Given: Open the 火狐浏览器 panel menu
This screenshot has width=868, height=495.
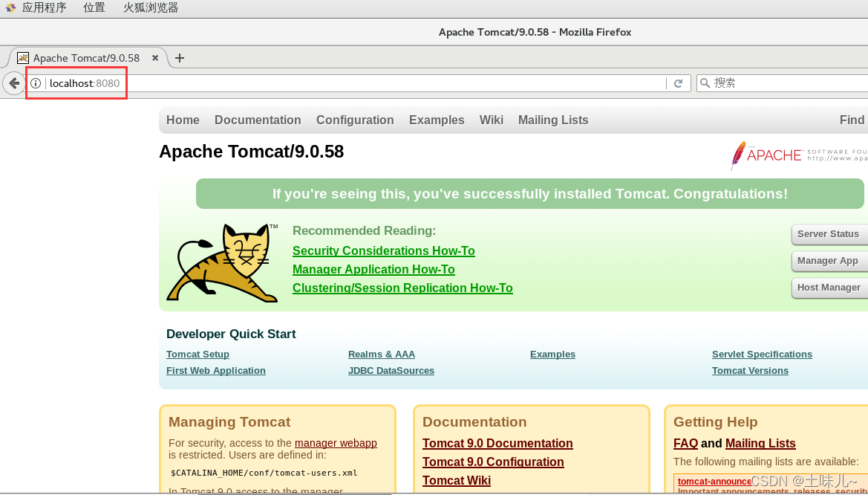Looking at the screenshot, I should 151,7.
